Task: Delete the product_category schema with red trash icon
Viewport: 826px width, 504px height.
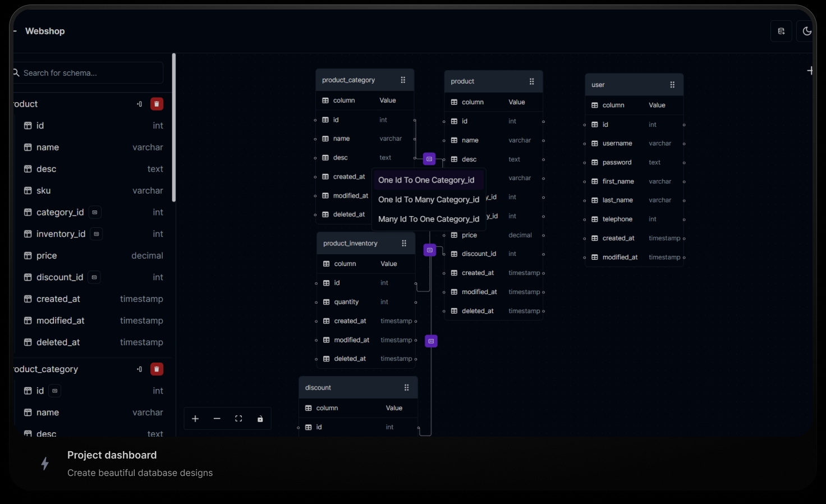Action: click(157, 369)
